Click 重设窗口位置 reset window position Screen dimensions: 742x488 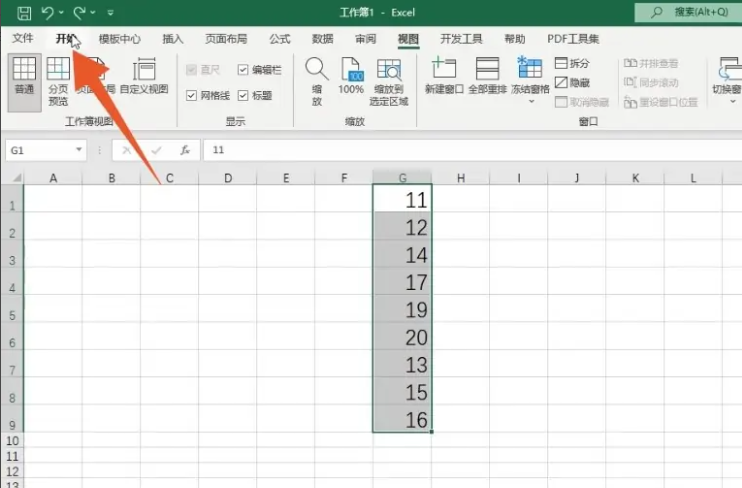661,102
